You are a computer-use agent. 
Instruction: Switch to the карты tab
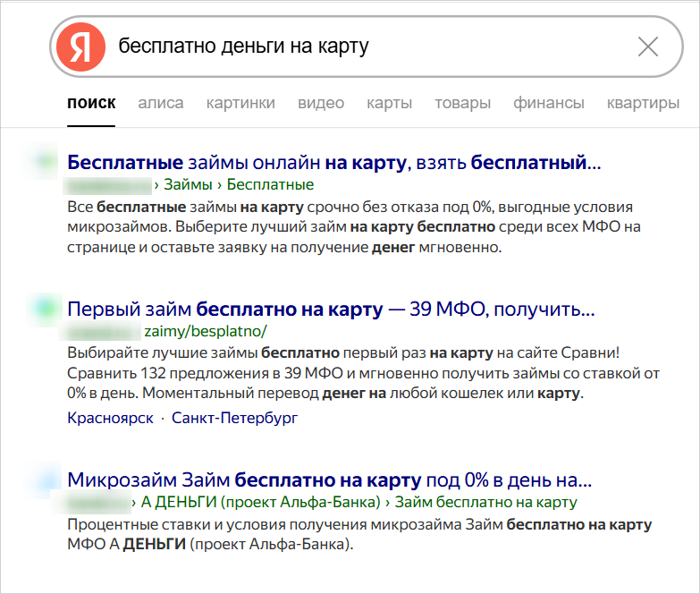coord(389,103)
